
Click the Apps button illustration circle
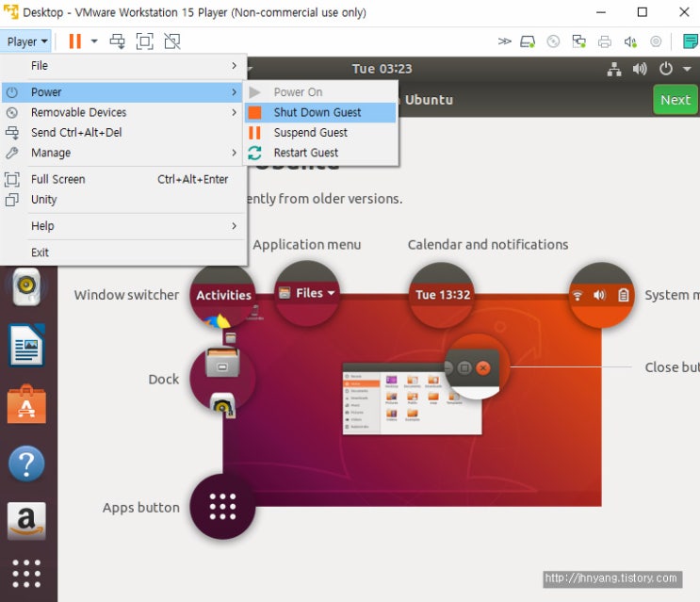222,507
